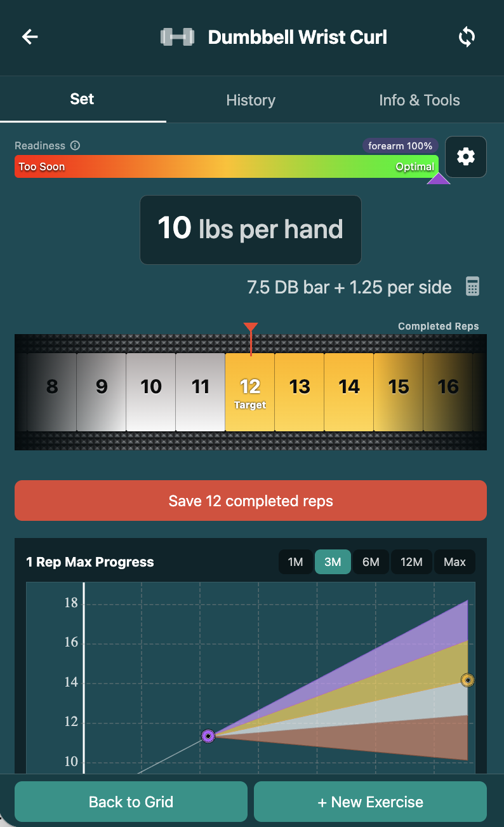Click purple data point on chart
The width and height of the screenshot is (504, 827).
click(208, 736)
